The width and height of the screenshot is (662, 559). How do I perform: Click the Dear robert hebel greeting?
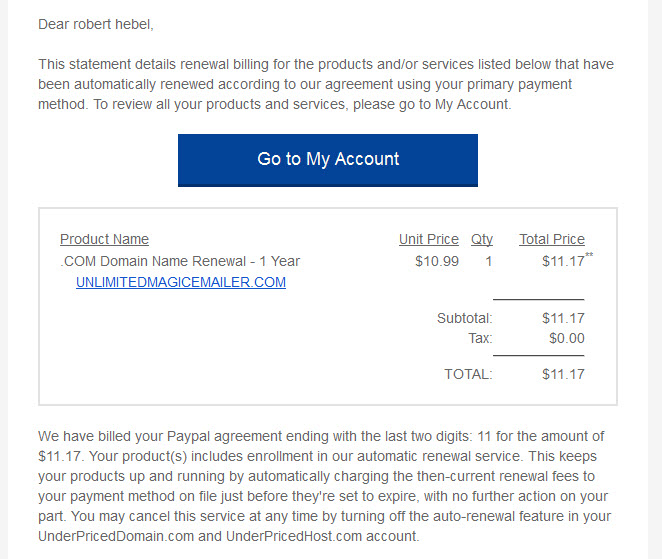pyautogui.click(x=96, y=24)
